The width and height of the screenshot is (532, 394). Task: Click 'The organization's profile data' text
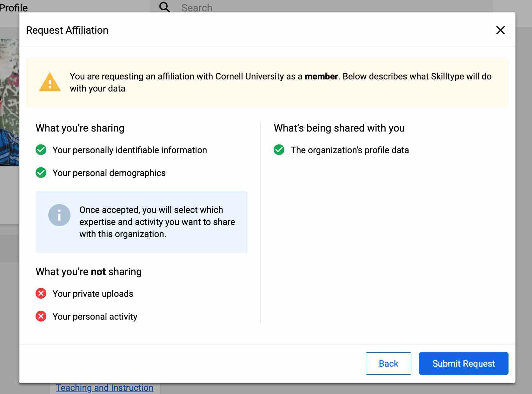(350, 150)
